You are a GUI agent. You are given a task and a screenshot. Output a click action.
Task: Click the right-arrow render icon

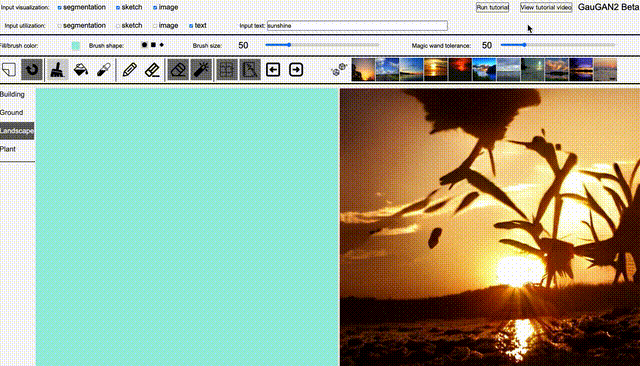pyautogui.click(x=296, y=70)
